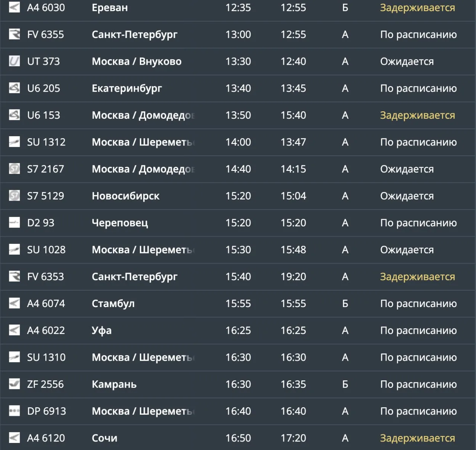
Task: Click delayed status for FV 6353
Action: click(x=417, y=277)
